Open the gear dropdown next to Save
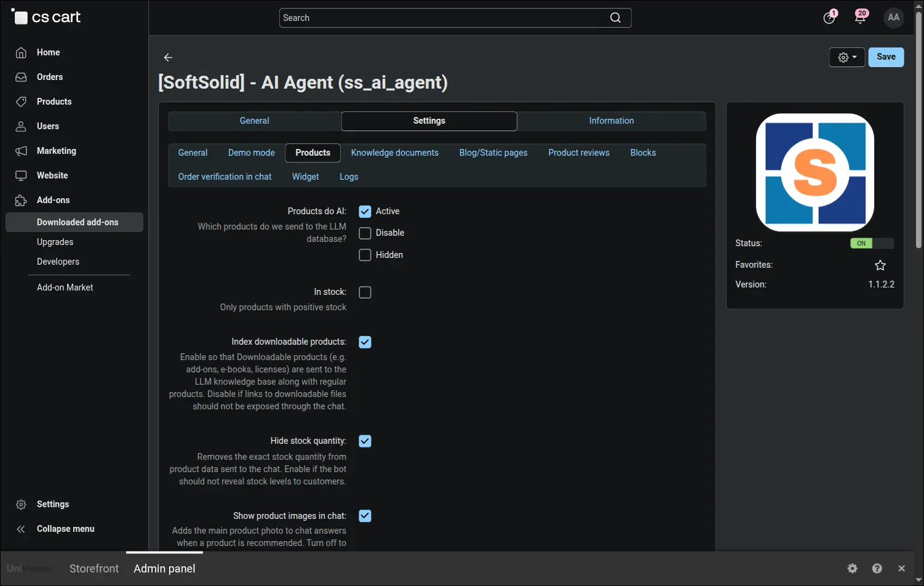Viewport: 924px width, 586px height. click(847, 57)
